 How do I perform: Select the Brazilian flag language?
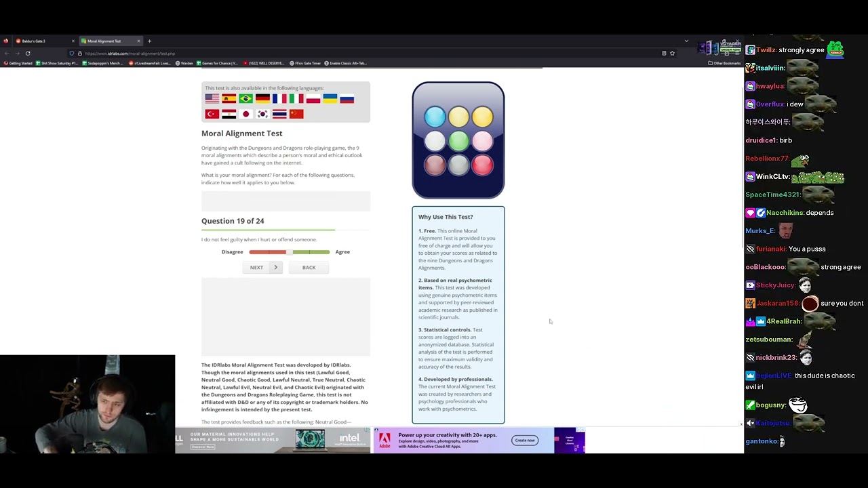(245, 99)
